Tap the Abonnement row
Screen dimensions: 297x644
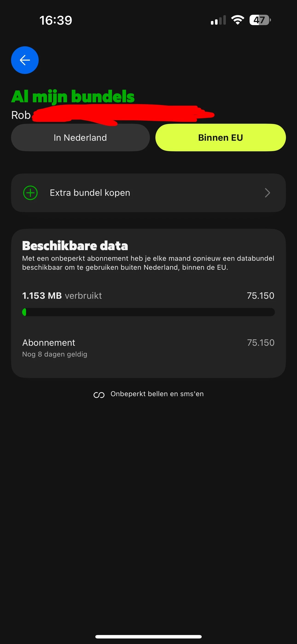pyautogui.click(x=148, y=348)
